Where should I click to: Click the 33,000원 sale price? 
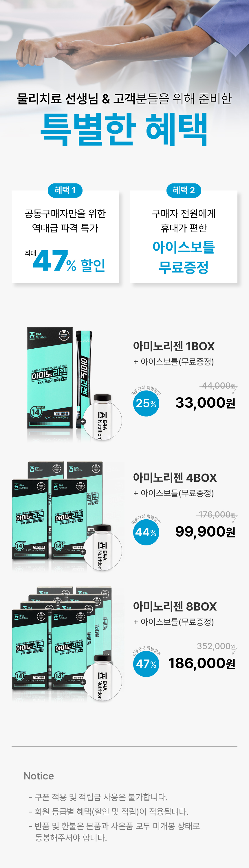click(205, 403)
